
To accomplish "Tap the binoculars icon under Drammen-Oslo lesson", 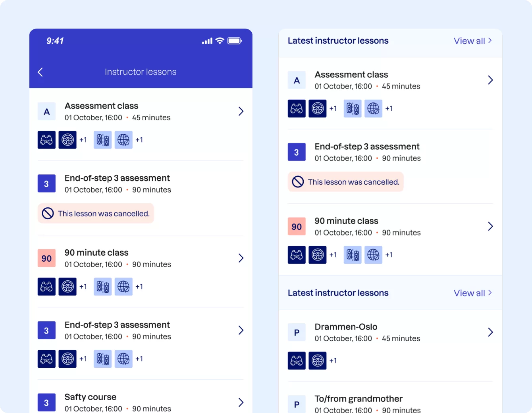I will tap(297, 361).
